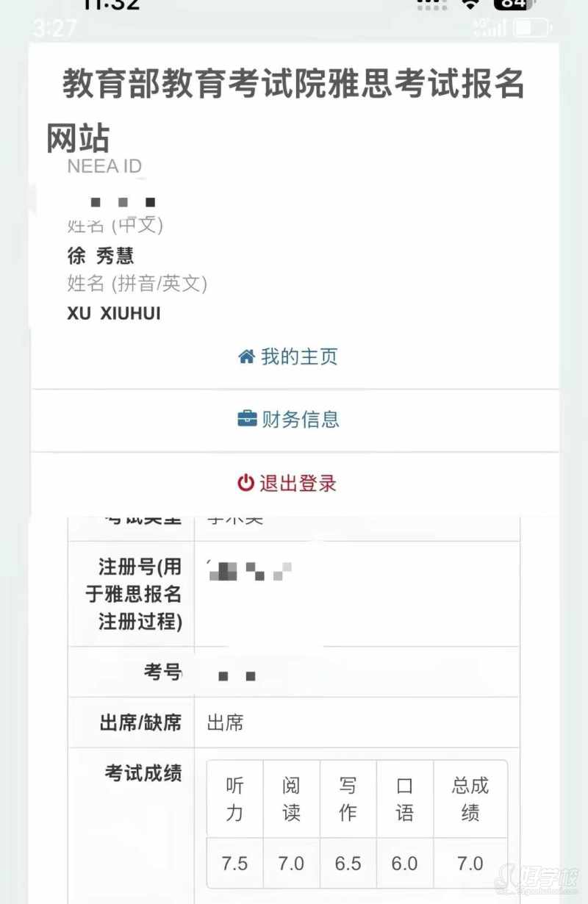Tap the briefcase icon beside 财务信息
This screenshot has width=588, height=904.
(x=246, y=420)
